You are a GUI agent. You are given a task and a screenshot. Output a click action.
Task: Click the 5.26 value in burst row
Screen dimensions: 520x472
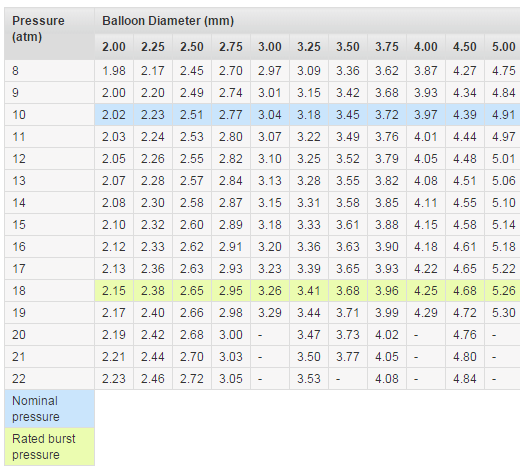point(502,291)
